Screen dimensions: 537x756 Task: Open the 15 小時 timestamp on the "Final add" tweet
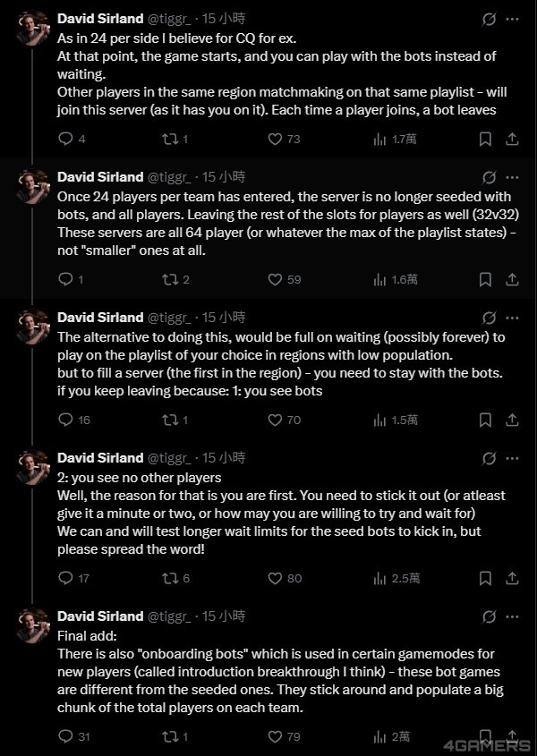click(x=224, y=616)
